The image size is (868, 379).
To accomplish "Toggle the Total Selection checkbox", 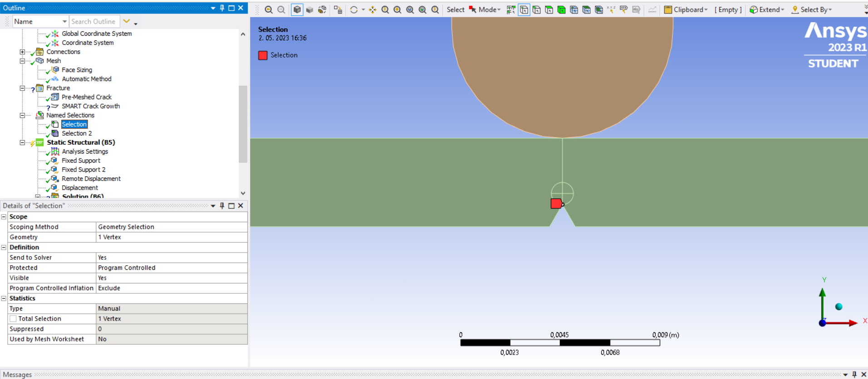I will [13, 319].
